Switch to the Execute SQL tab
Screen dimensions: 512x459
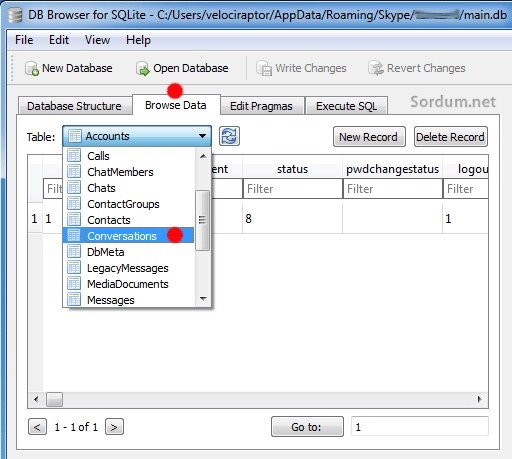click(x=346, y=106)
